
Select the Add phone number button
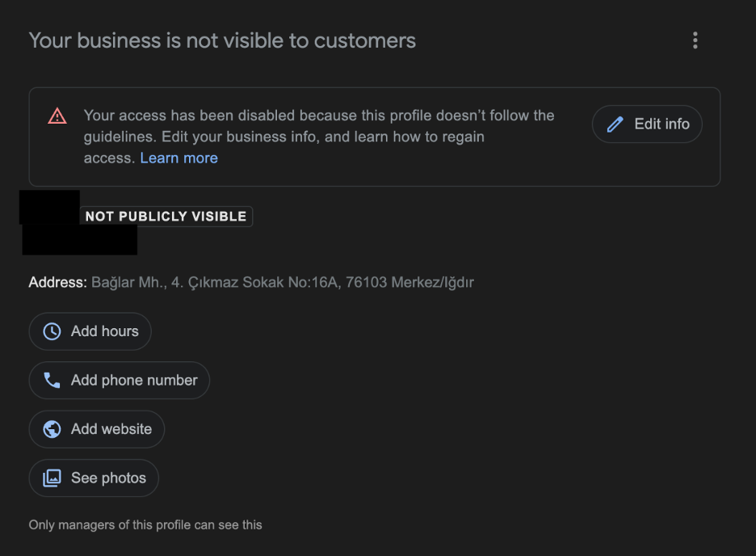(x=120, y=380)
